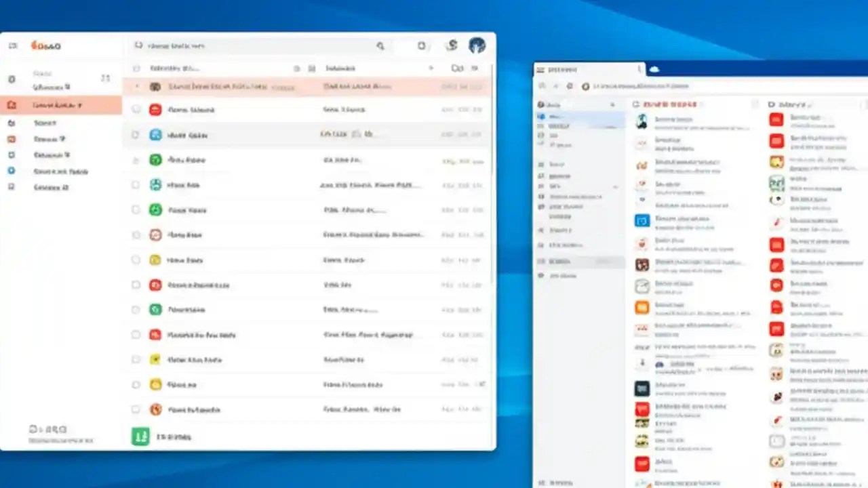Expand the chevron in the right window sidebar

(614, 104)
